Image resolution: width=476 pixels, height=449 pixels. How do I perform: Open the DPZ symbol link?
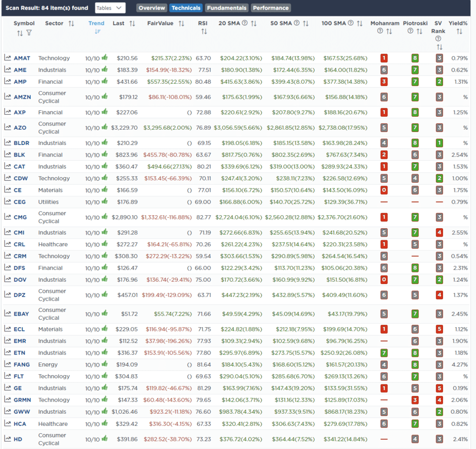click(x=20, y=295)
